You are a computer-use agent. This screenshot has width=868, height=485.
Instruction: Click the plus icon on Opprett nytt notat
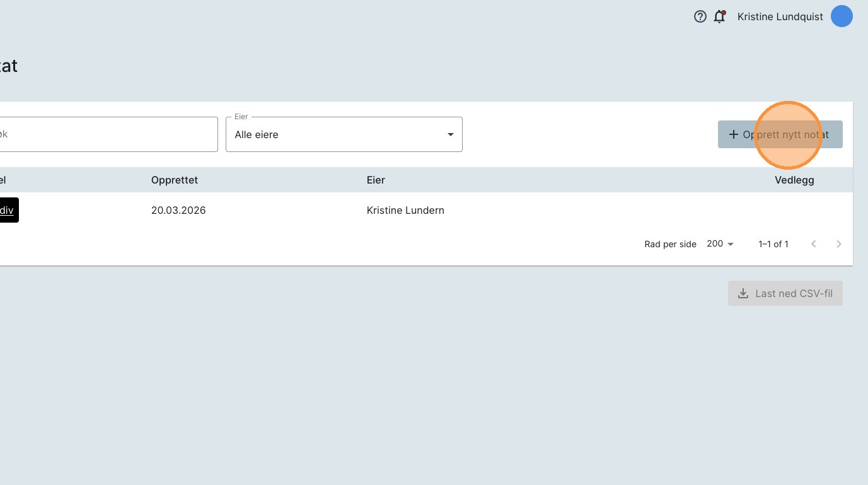[733, 134]
